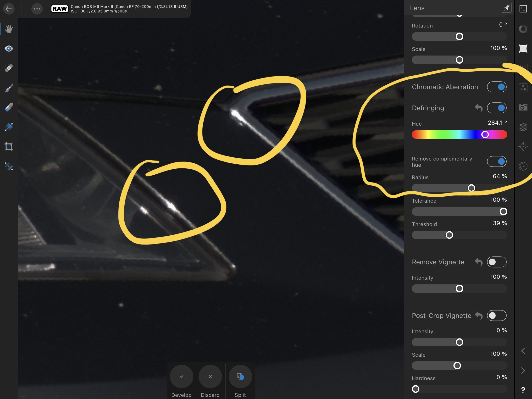Open the Navigator compass icon

(523, 146)
